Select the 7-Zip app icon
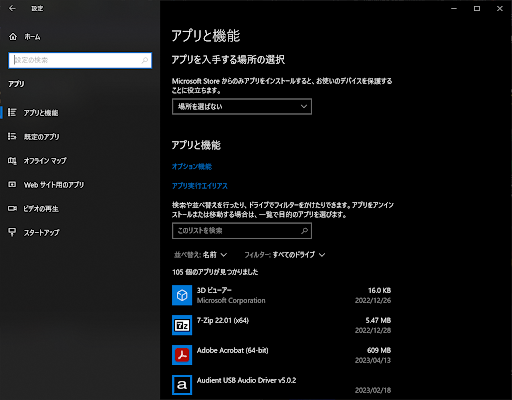The width and height of the screenshot is (512, 400). 182,325
